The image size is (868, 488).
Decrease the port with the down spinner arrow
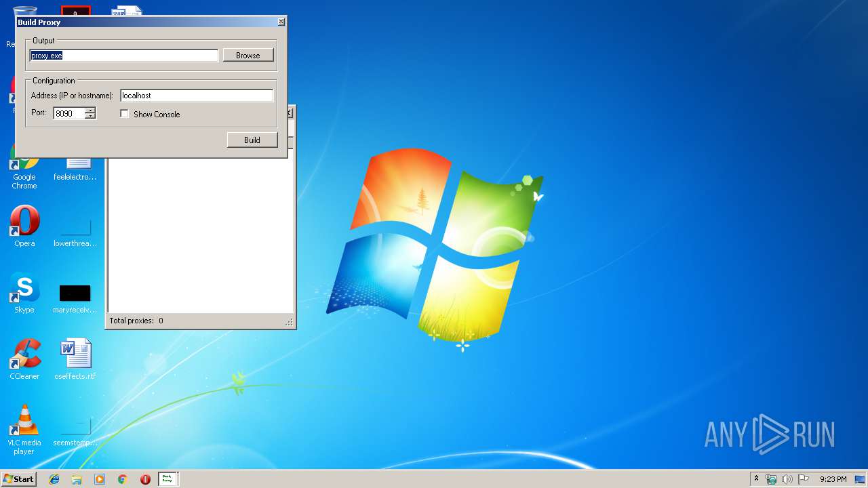click(x=90, y=117)
